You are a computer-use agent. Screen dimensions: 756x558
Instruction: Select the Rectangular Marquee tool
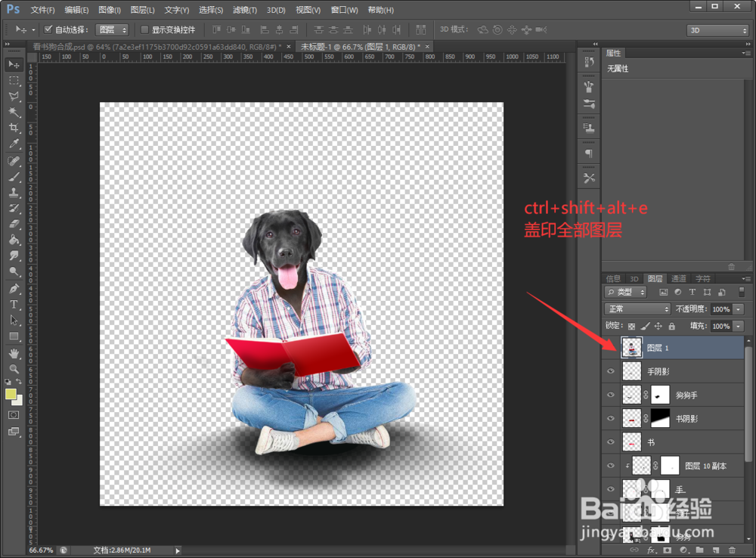[x=14, y=80]
